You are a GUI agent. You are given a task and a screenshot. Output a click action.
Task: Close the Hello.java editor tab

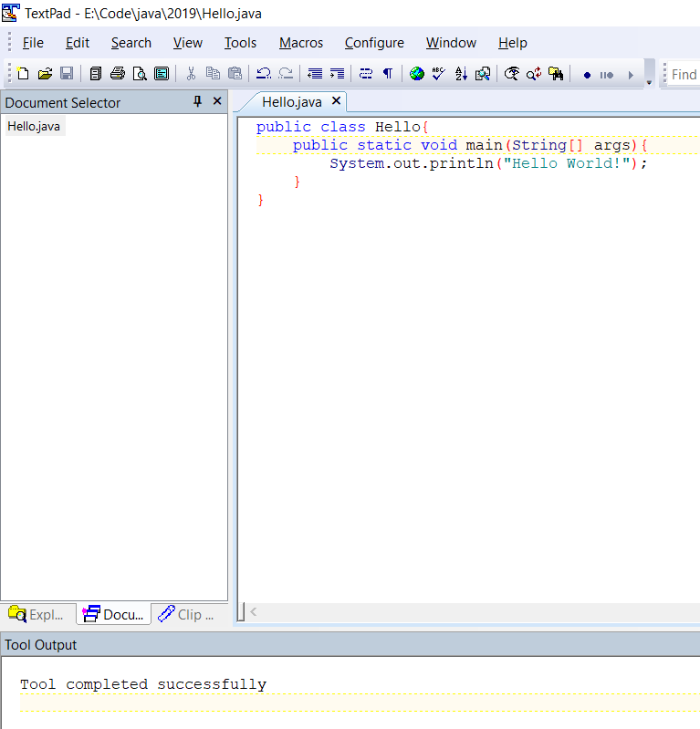[336, 101]
